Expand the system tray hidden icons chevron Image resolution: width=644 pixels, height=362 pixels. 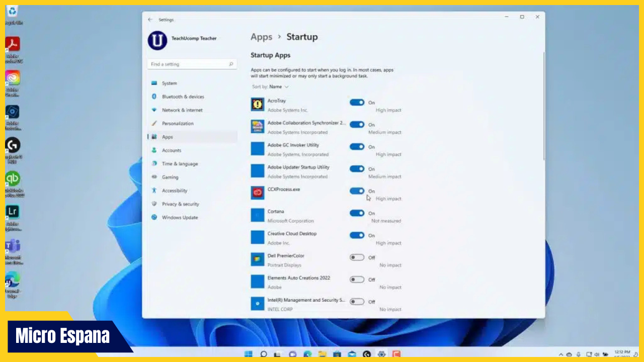click(x=561, y=354)
